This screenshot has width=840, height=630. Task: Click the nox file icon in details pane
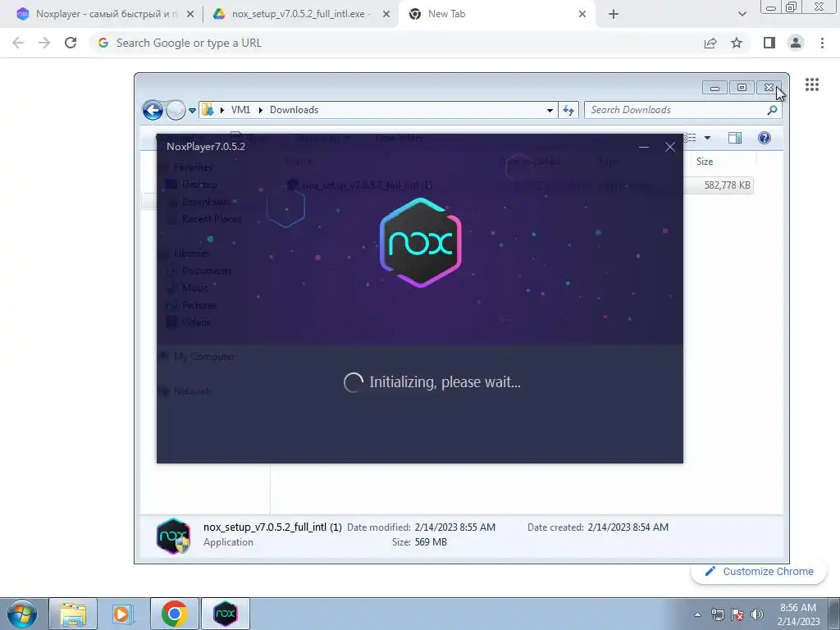coord(173,535)
